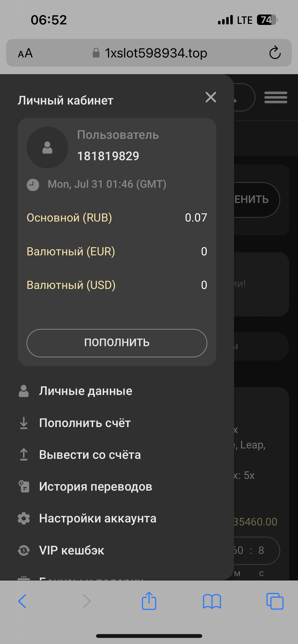Go back in Safari
298x644 pixels.
pyautogui.click(x=22, y=601)
